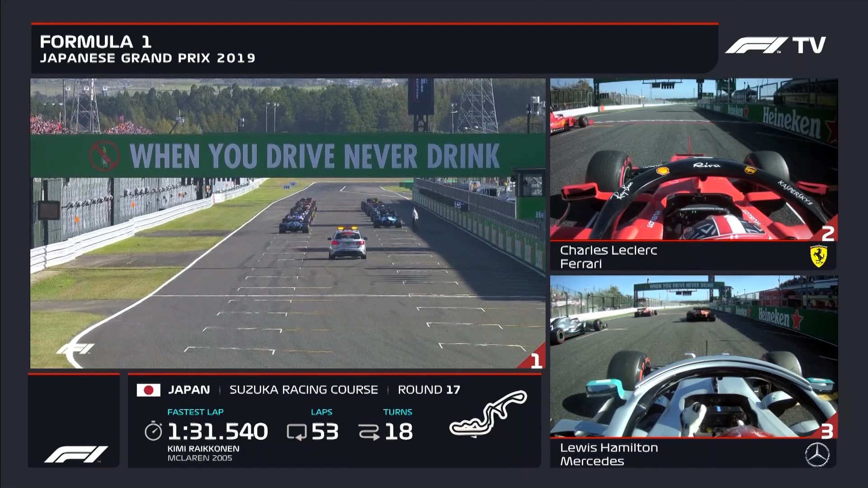
Task: Click the Lewis Hamilton Mercedes label
Action: pyautogui.click(x=609, y=454)
